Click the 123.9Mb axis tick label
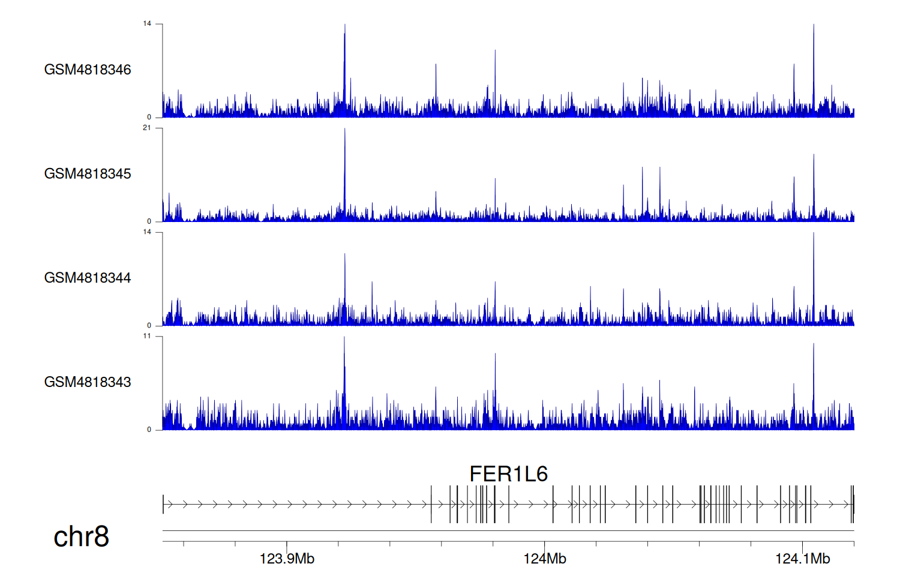 (x=287, y=559)
